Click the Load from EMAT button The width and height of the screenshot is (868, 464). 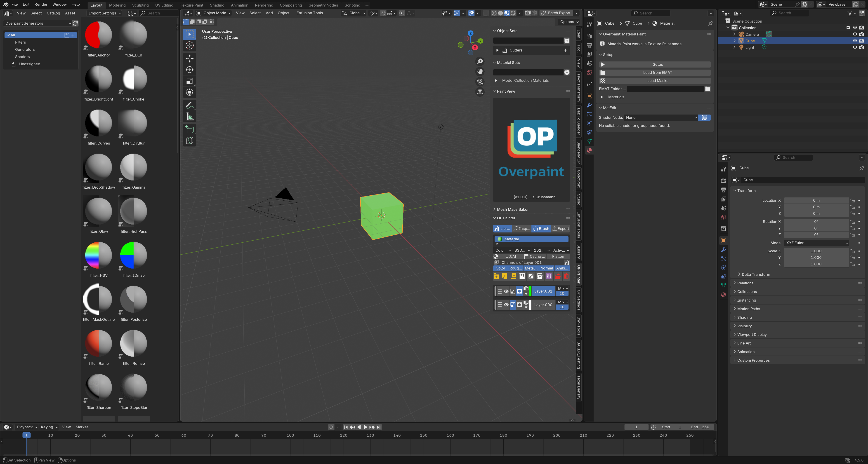655,73
